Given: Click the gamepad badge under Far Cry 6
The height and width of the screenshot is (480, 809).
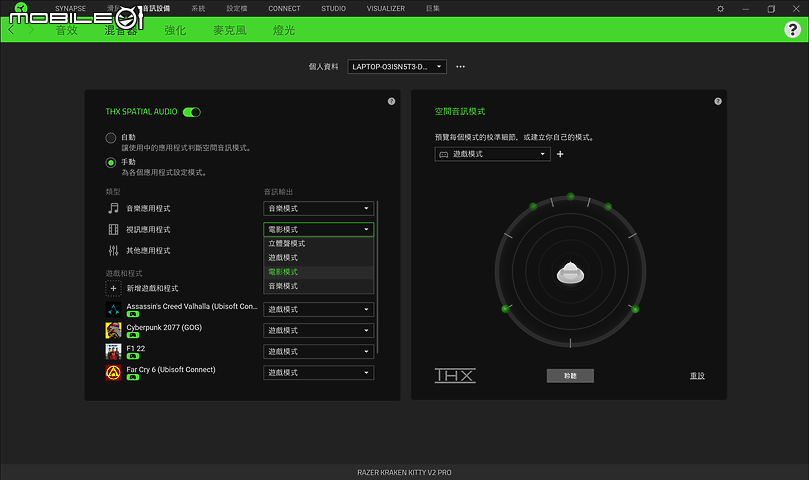Looking at the screenshot, I should [x=133, y=377].
